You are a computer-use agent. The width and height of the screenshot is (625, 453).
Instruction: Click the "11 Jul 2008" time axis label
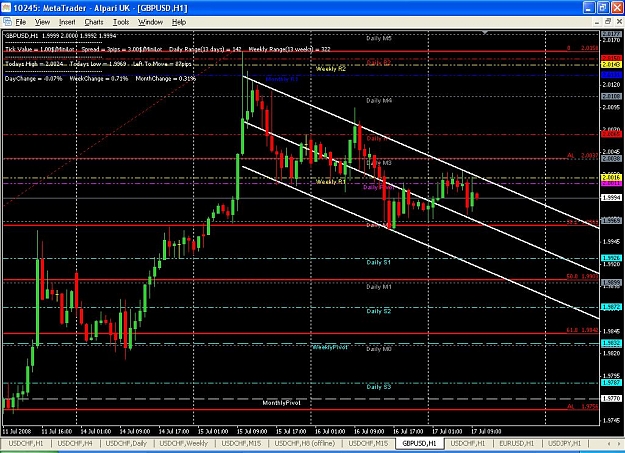(x=16, y=431)
